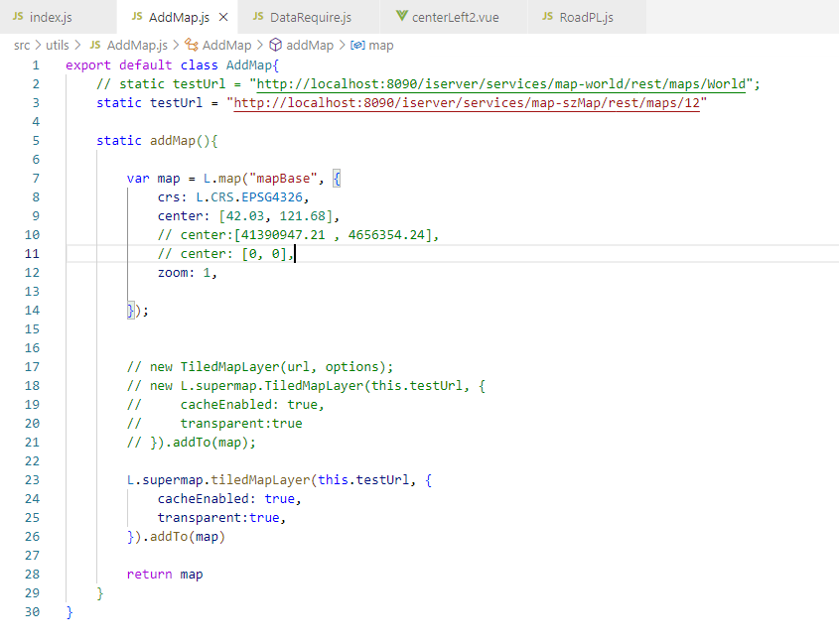Click the closing '});' on line 14
The width and height of the screenshot is (839, 644).
(x=138, y=311)
